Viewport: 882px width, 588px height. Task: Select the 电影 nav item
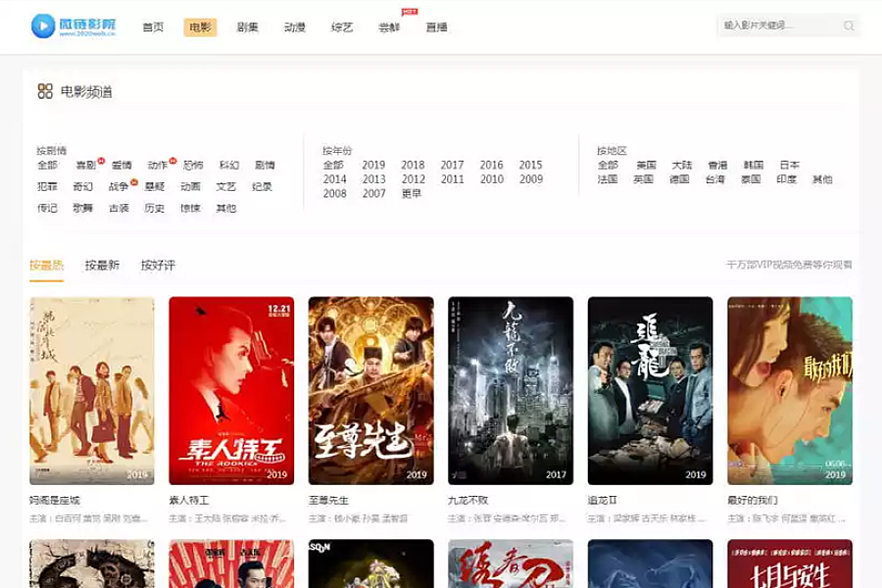200,27
